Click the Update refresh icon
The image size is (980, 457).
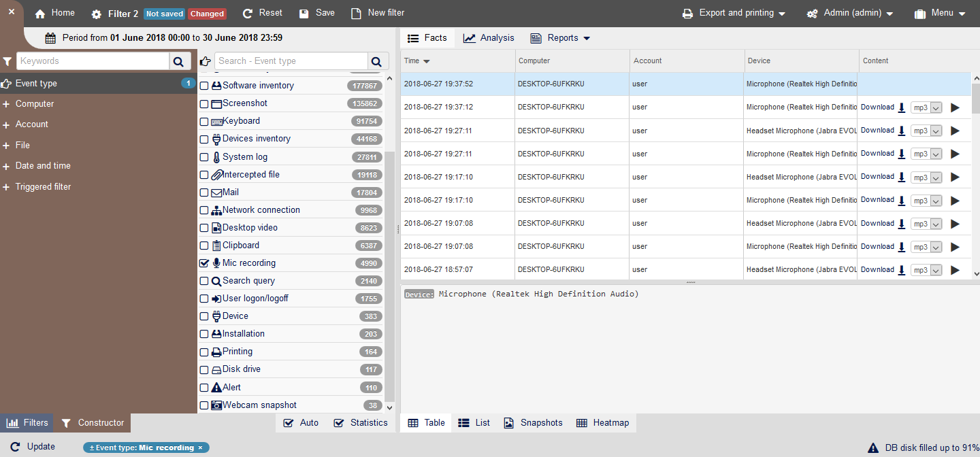[15, 447]
